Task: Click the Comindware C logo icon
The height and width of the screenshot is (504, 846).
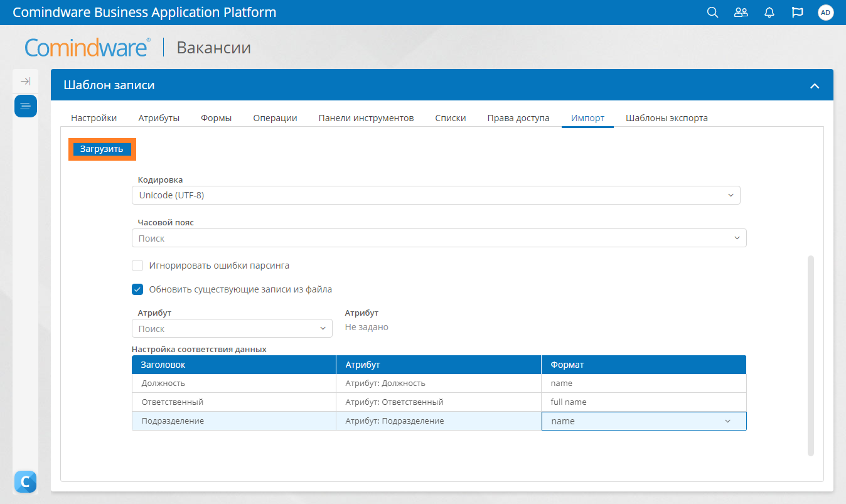Action: coord(25,481)
